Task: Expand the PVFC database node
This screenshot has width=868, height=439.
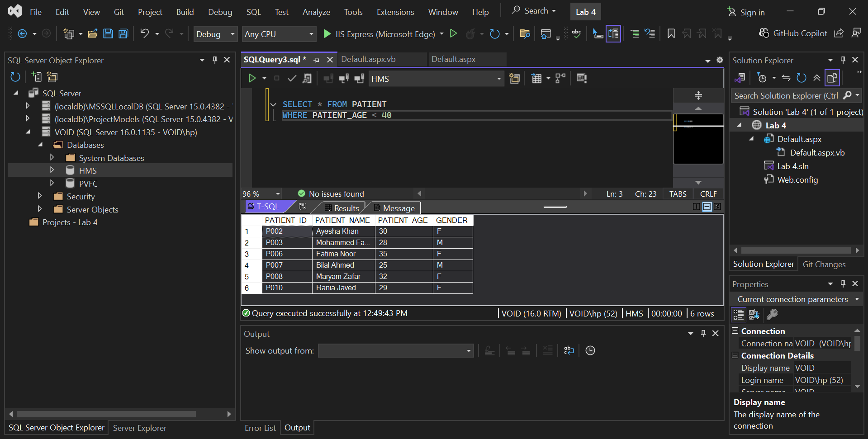Action: 52,183
